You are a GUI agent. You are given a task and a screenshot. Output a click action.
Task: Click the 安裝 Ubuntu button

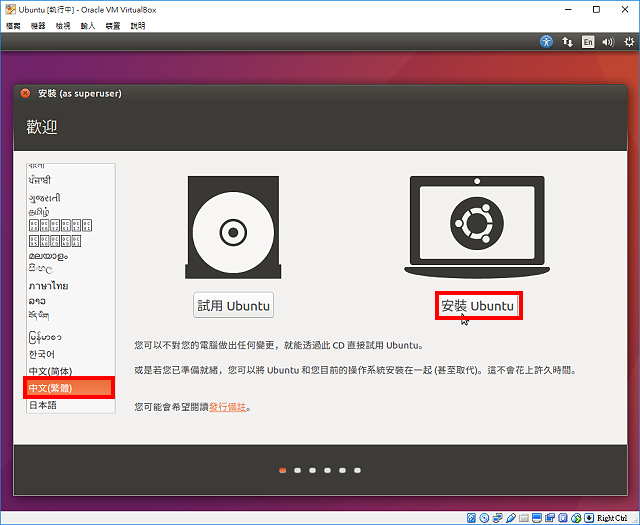(x=478, y=305)
